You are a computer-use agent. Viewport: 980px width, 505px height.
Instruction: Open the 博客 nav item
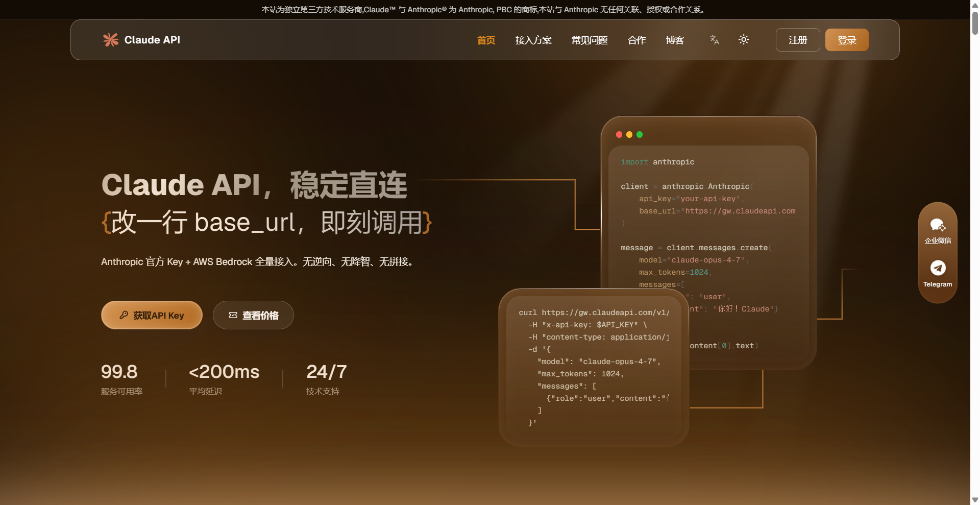coord(675,40)
